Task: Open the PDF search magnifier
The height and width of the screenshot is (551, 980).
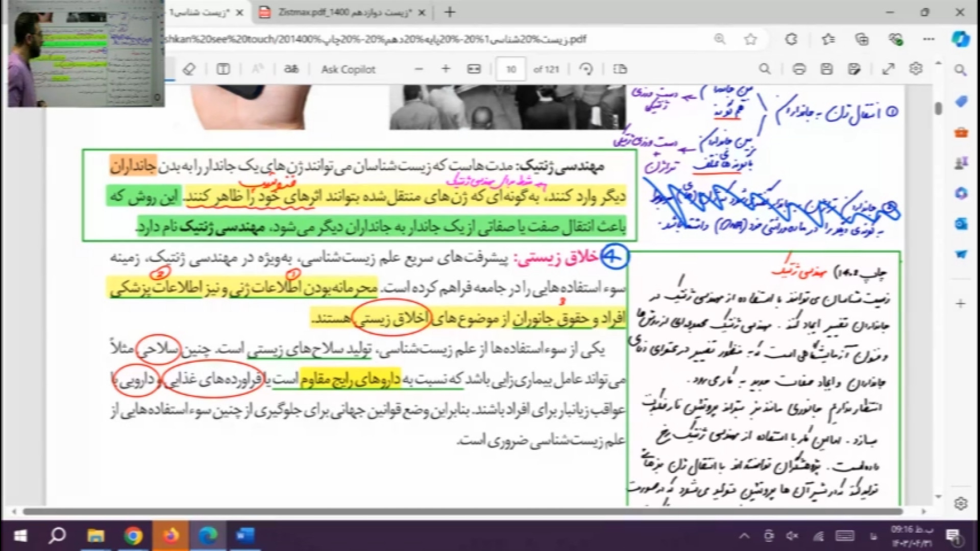Action: pyautogui.click(x=764, y=69)
